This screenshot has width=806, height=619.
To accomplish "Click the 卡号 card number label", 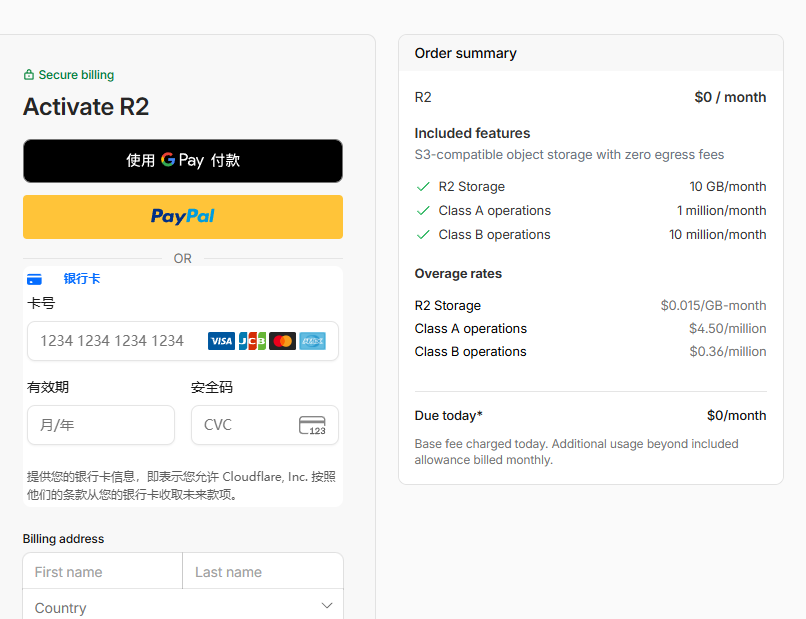I will [x=41, y=303].
